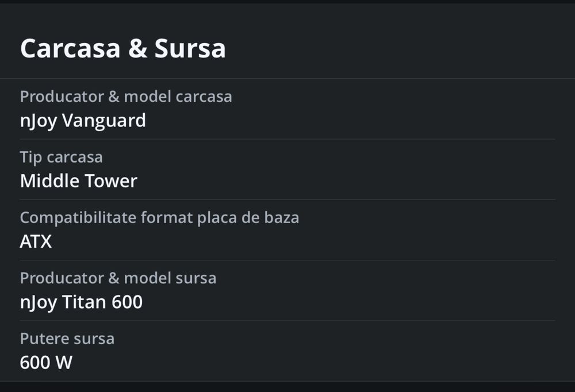Click the 600 W power value
Viewport: 575px width, 392px height.
(x=46, y=363)
